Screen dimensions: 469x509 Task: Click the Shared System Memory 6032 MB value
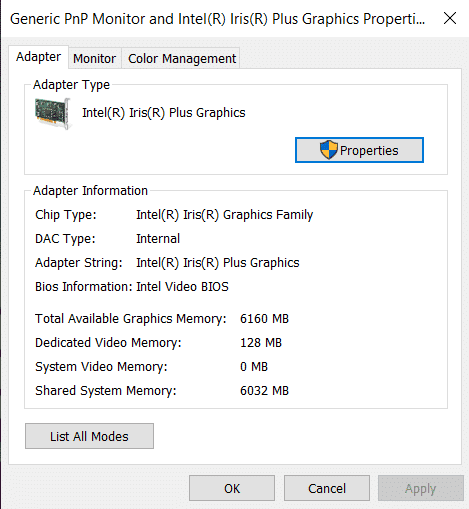coord(264,391)
